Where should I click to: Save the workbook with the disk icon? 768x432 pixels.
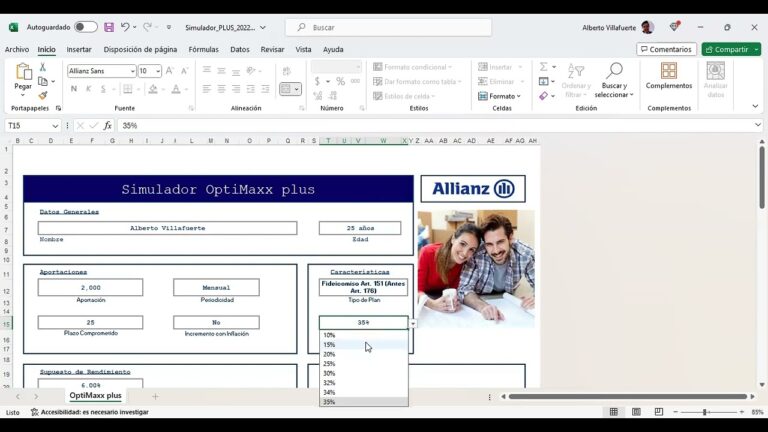(x=109, y=27)
